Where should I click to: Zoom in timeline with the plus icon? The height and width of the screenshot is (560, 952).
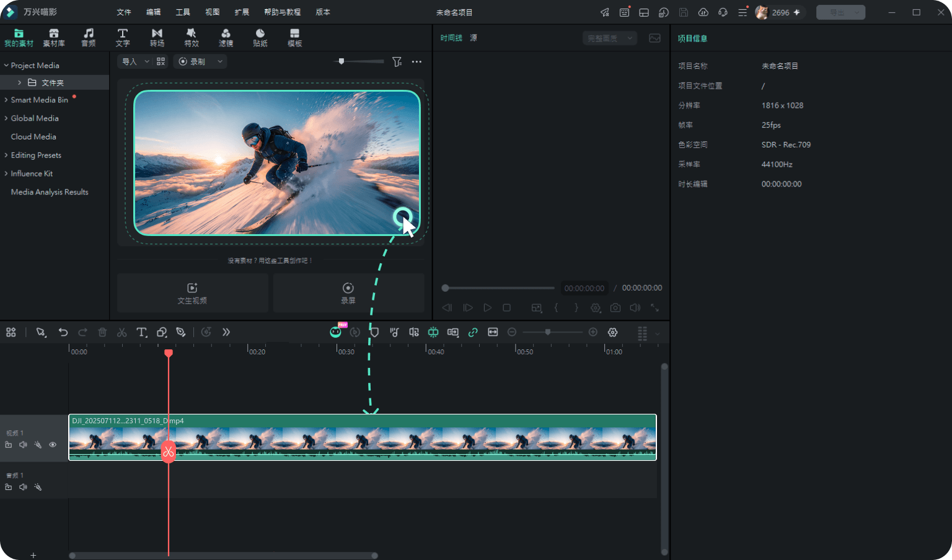tap(593, 332)
